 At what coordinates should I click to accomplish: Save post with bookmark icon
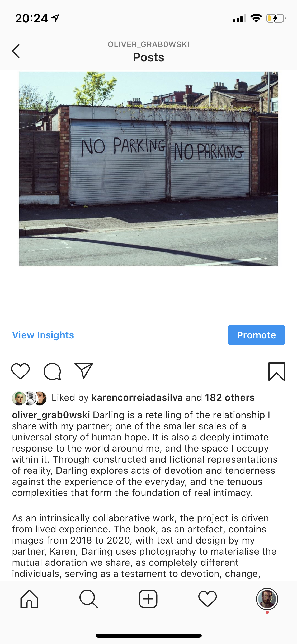point(276,371)
